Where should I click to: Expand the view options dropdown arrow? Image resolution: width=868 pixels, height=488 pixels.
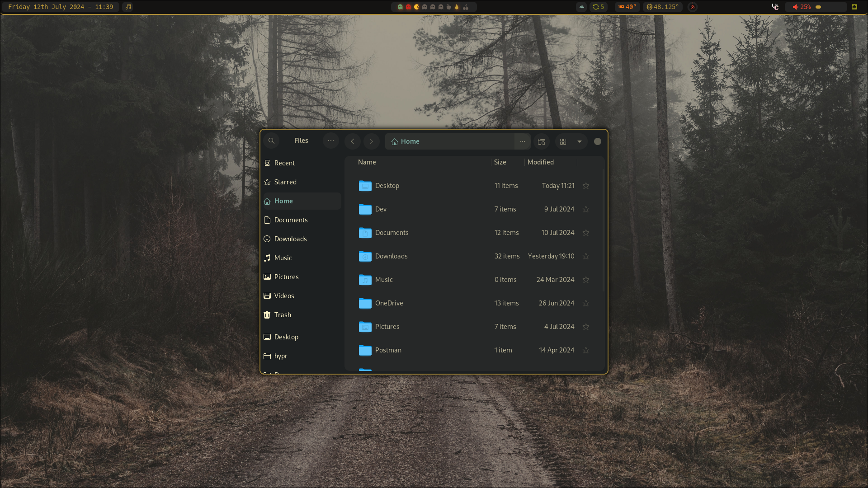(580, 141)
